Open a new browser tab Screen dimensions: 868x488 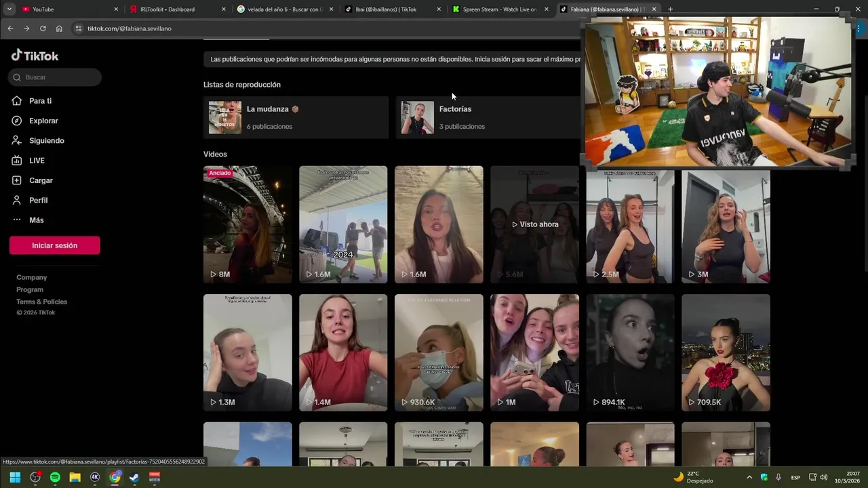tap(670, 9)
